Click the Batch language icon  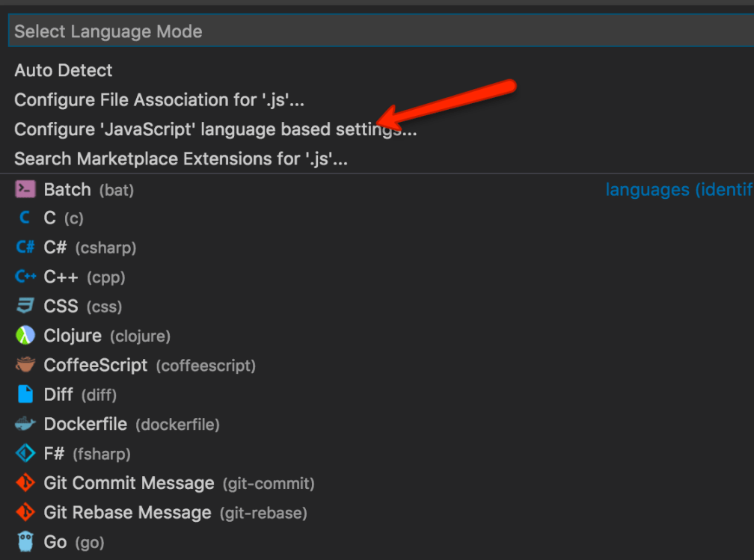click(25, 190)
